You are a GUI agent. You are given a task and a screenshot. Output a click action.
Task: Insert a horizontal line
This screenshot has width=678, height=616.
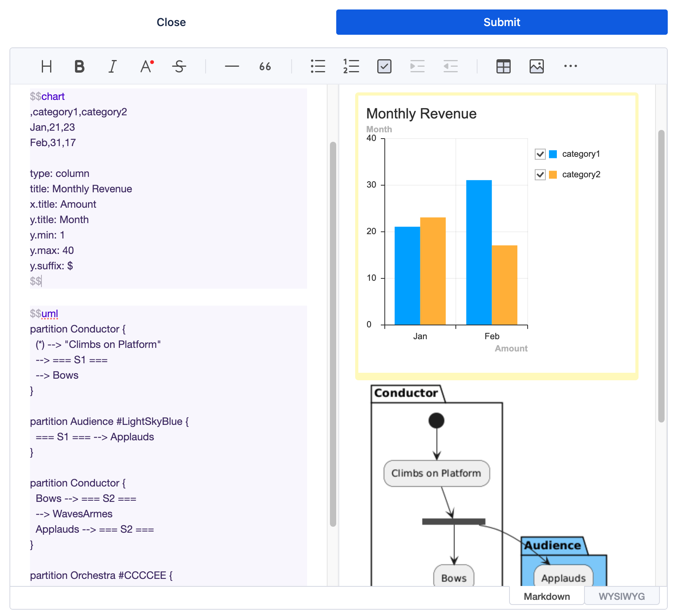click(232, 66)
